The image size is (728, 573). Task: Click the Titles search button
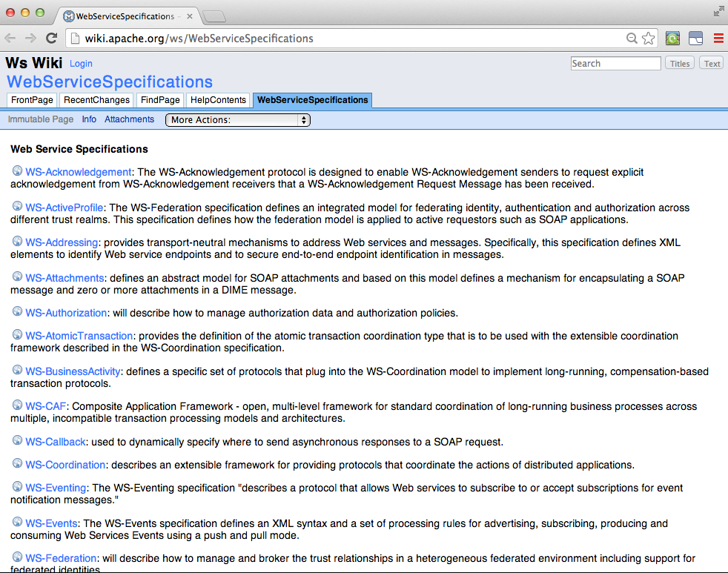(680, 64)
